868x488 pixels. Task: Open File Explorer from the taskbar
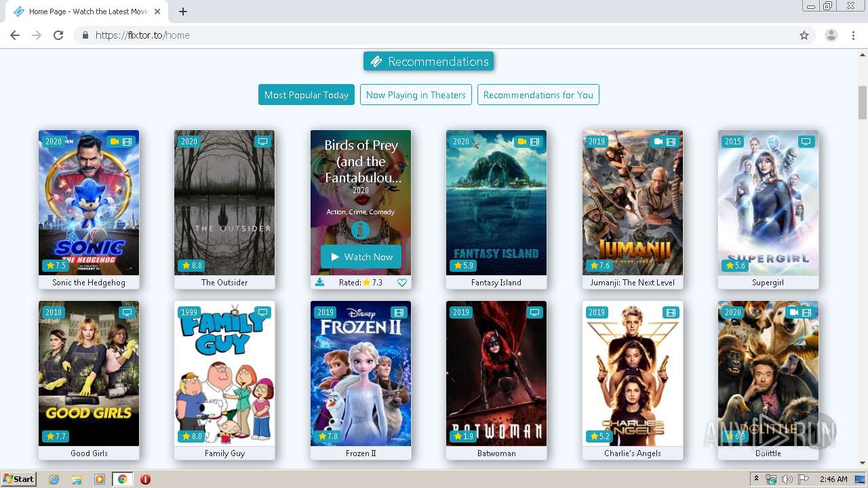point(77,479)
